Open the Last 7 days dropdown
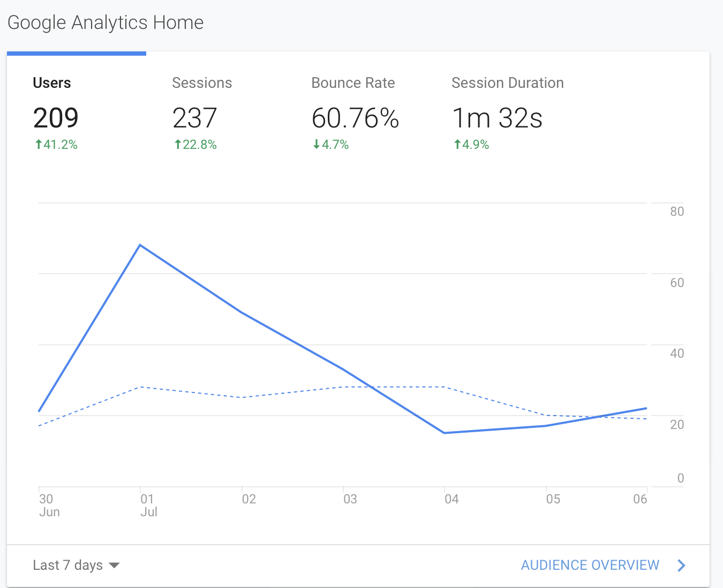Image resolution: width=723 pixels, height=588 pixels. pyautogui.click(x=76, y=565)
